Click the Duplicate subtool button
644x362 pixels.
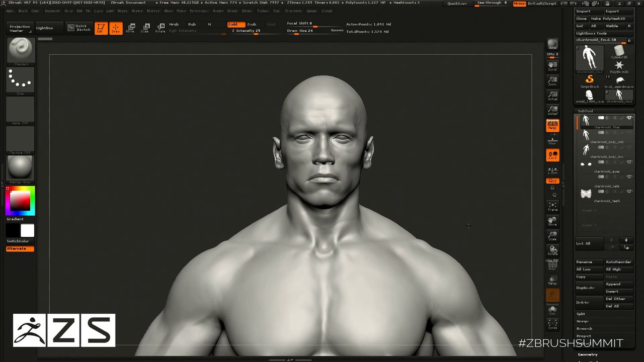[x=589, y=288]
